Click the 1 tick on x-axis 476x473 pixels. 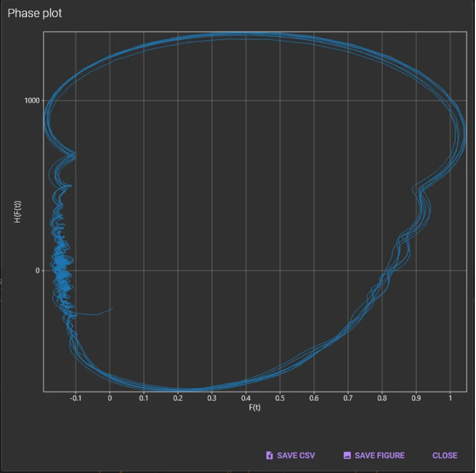(x=450, y=398)
